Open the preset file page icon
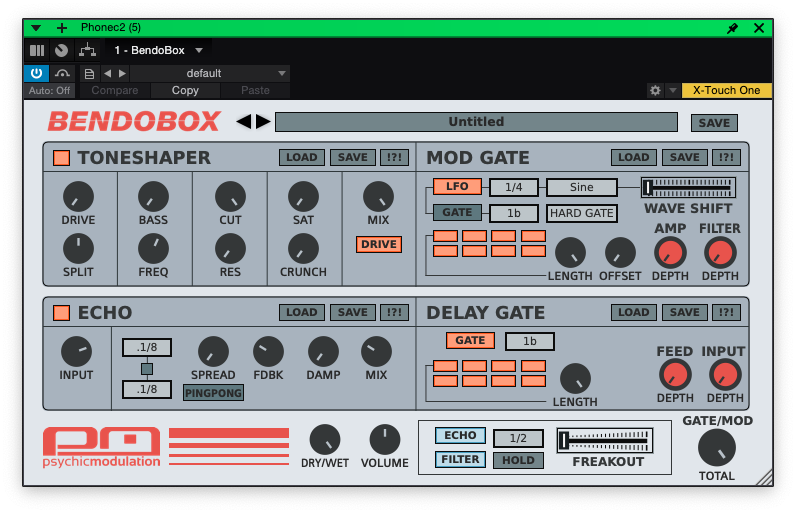Screen dimensions: 796x513 coord(89,74)
